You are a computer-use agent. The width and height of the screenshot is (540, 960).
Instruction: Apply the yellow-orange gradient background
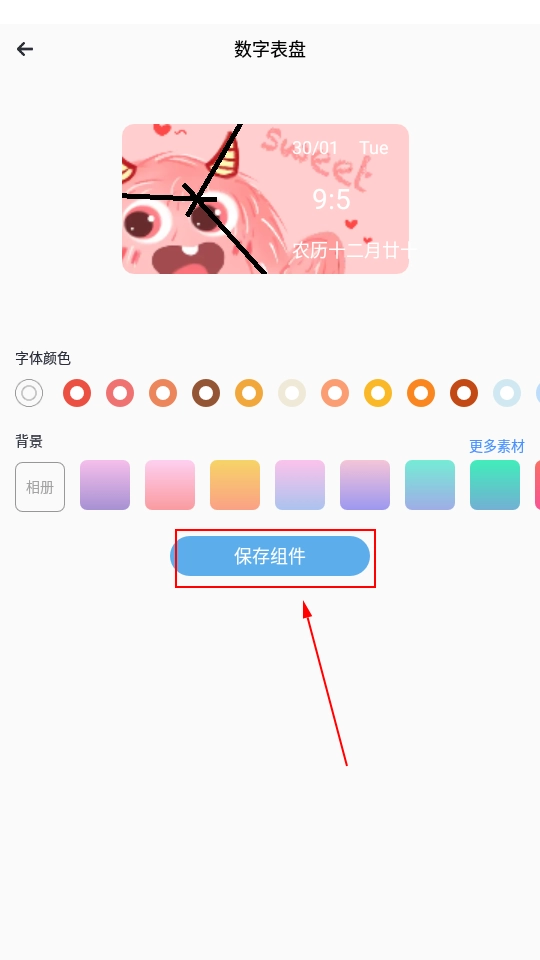(x=235, y=485)
